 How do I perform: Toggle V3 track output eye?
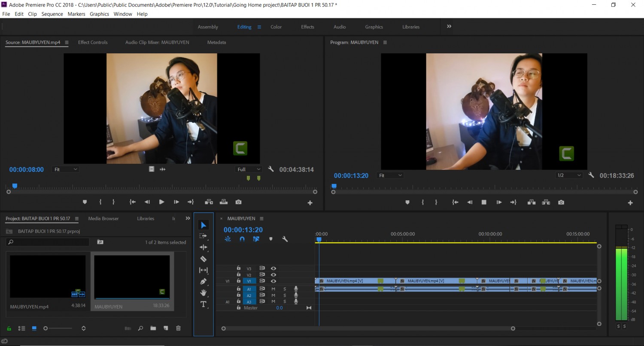click(273, 268)
